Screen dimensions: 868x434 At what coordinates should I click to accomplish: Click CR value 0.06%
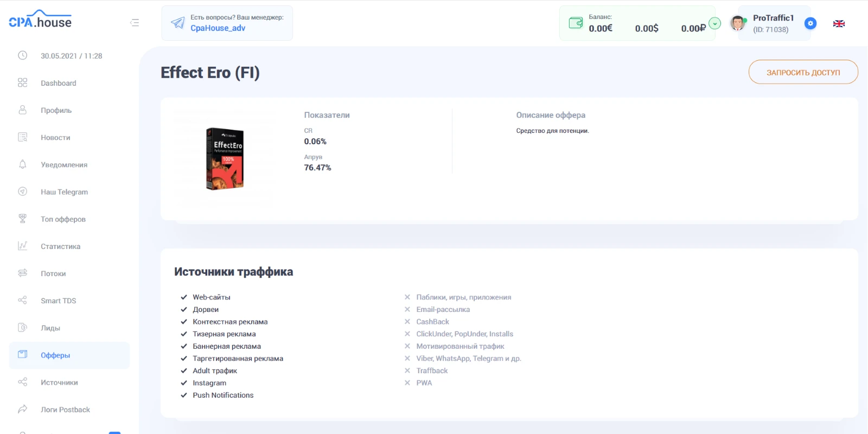315,142
